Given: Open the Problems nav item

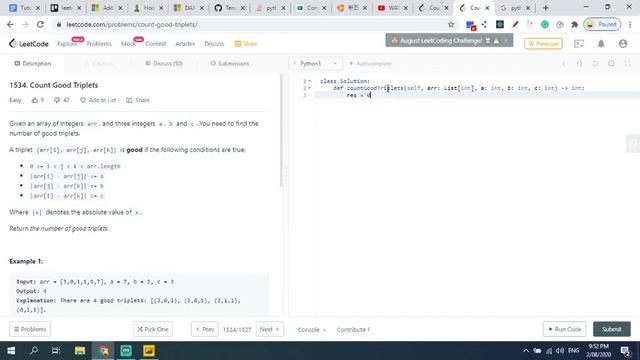Looking at the screenshot, I should [x=99, y=44].
